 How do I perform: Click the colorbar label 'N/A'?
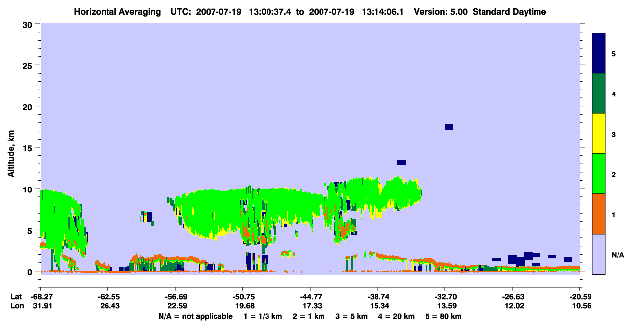click(x=617, y=255)
